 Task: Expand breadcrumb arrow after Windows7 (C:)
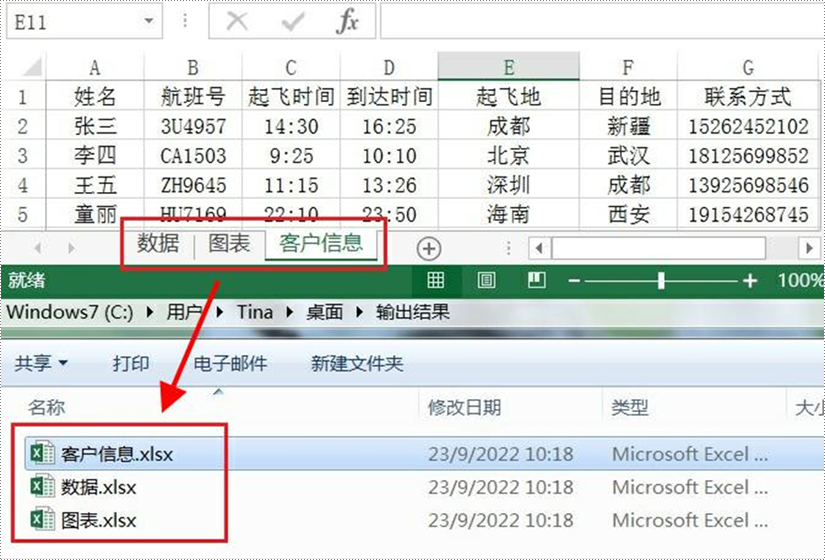point(150,312)
